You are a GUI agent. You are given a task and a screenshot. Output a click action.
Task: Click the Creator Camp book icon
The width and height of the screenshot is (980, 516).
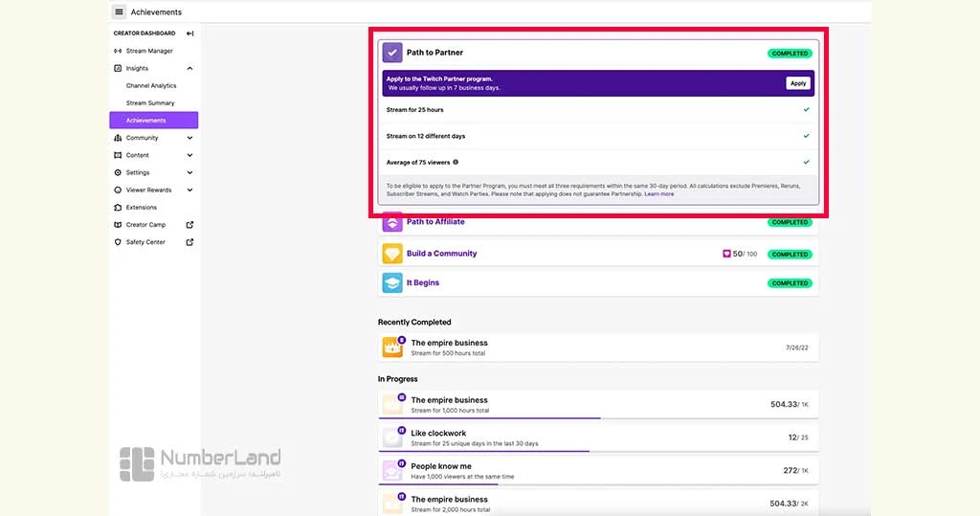coord(118,225)
